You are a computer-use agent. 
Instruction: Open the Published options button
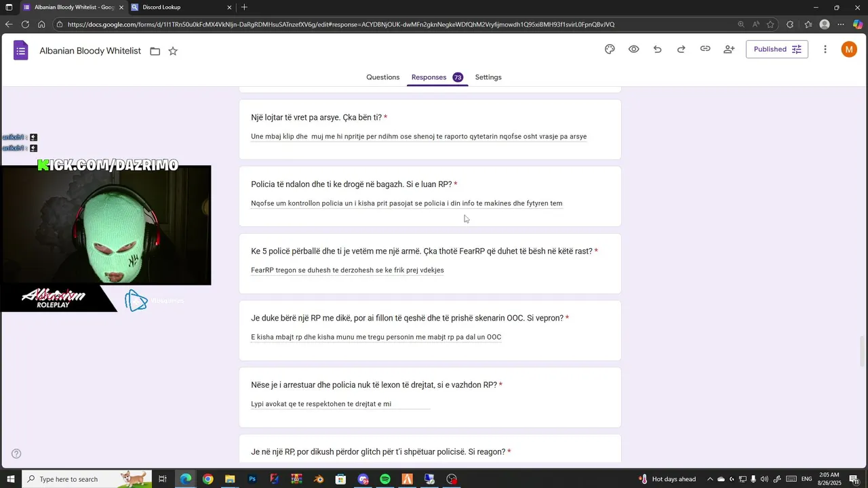click(x=776, y=49)
